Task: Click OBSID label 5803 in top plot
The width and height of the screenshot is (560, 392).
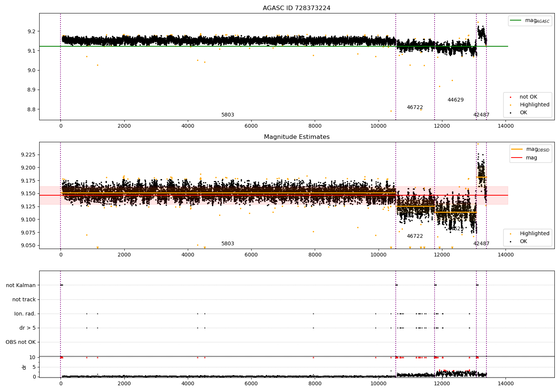Action: (x=228, y=115)
